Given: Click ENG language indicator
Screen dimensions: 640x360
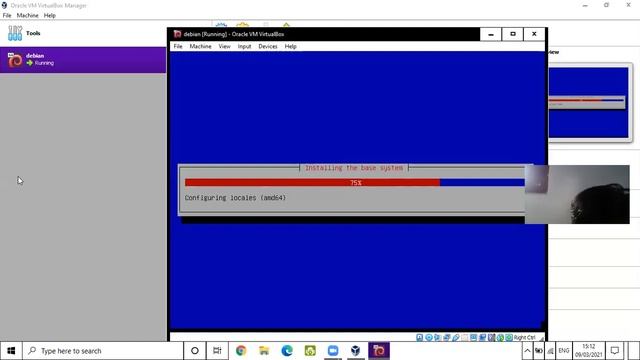Looking at the screenshot, I should pos(564,351).
